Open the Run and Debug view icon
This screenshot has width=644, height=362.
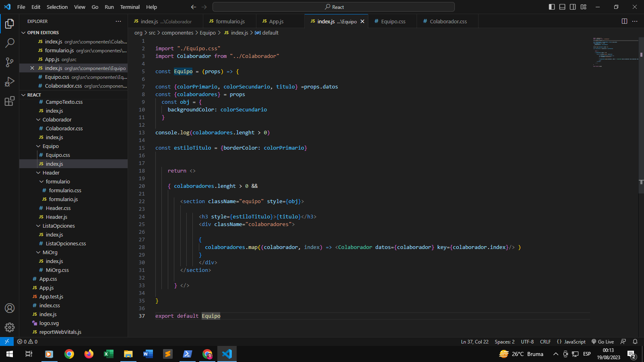pyautogui.click(x=10, y=82)
